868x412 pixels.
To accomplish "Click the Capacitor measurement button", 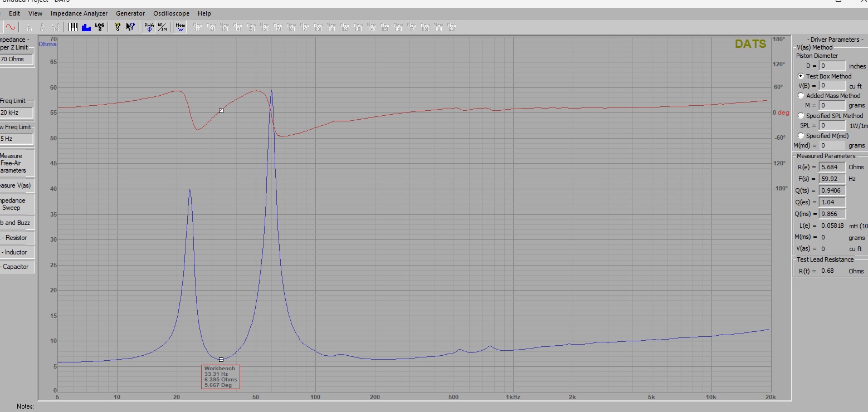I will [16, 267].
